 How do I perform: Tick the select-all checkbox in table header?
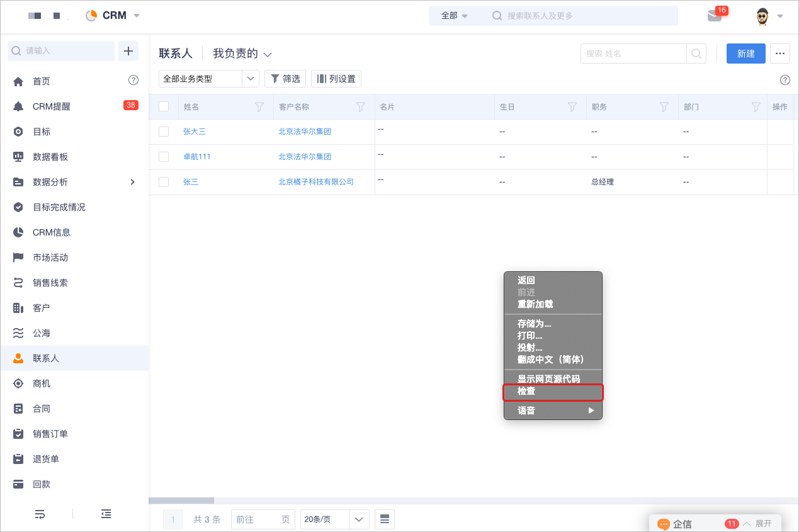(x=164, y=106)
